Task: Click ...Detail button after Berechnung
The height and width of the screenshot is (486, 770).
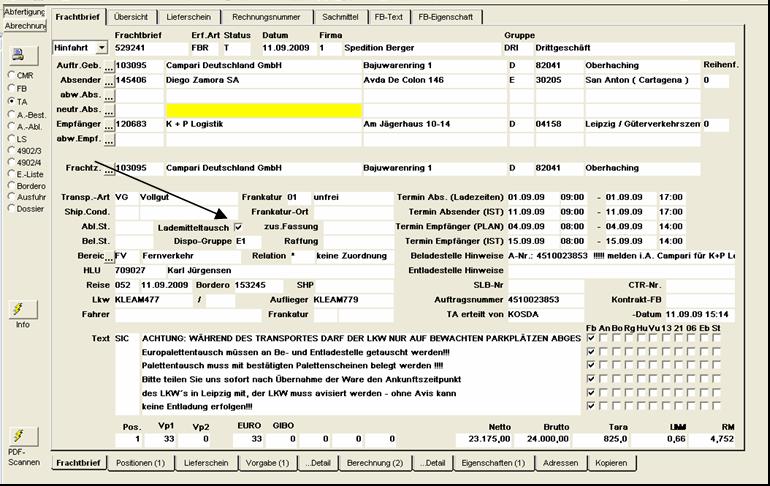Action: [432, 463]
